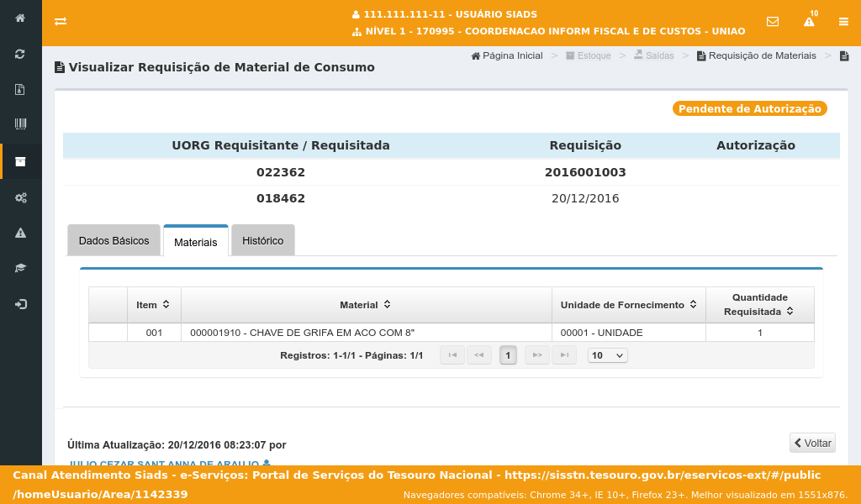Click requisition number 2016001003
The width and height of the screenshot is (861, 504).
(585, 172)
